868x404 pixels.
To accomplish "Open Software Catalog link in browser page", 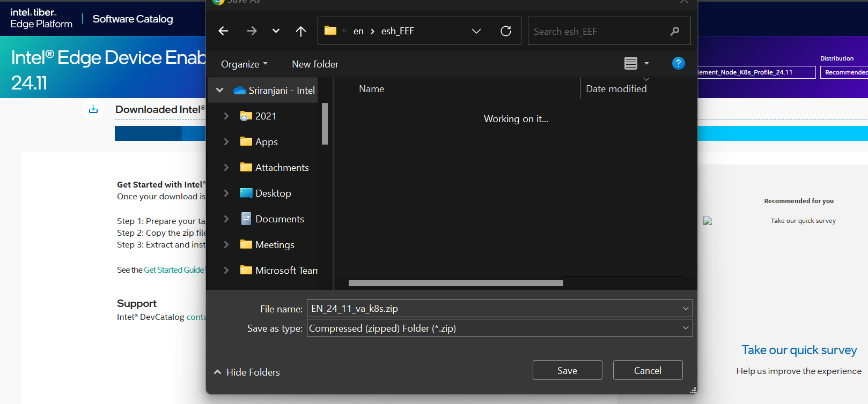I will coord(133,19).
